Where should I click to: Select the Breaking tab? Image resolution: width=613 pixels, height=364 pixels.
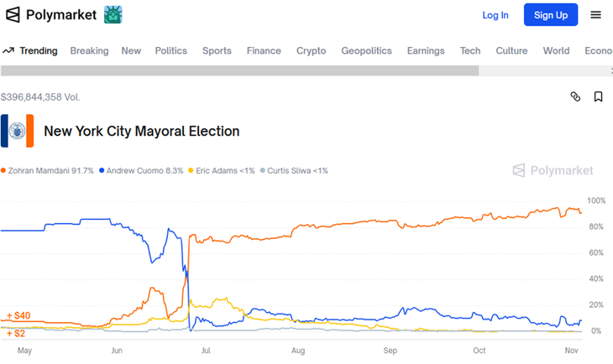[x=89, y=50]
